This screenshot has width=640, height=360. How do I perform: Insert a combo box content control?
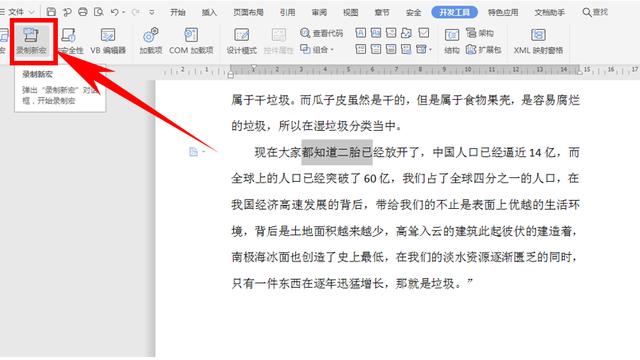tap(360, 49)
